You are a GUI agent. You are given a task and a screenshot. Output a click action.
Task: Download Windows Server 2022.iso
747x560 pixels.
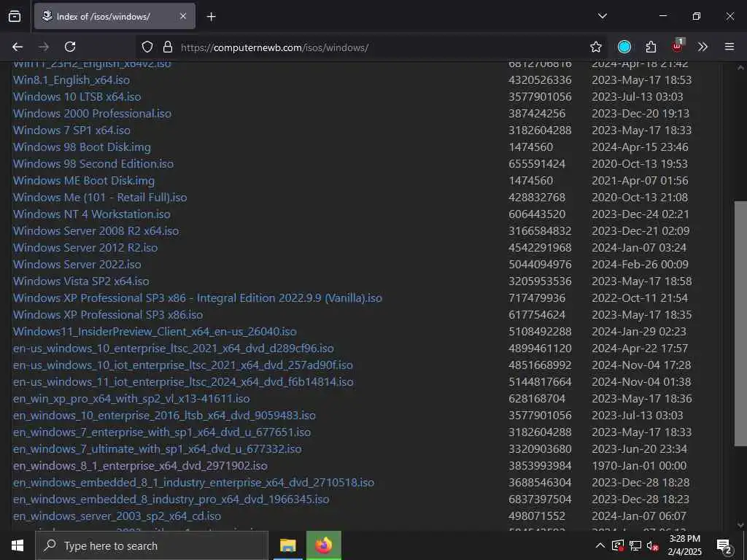click(x=77, y=264)
